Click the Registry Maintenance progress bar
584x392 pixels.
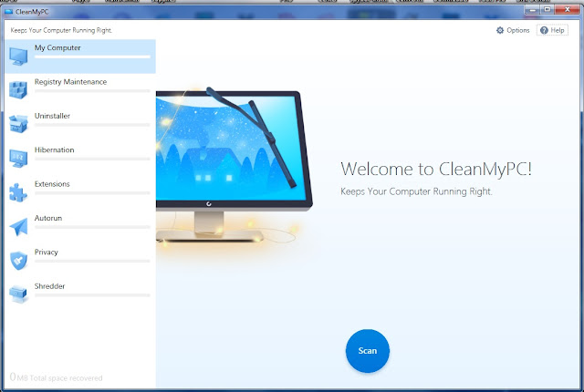(92, 91)
